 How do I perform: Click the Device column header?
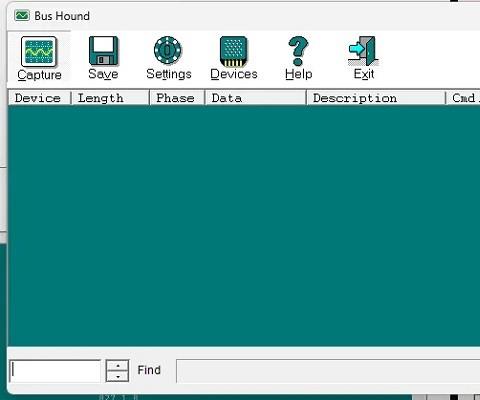pos(39,98)
